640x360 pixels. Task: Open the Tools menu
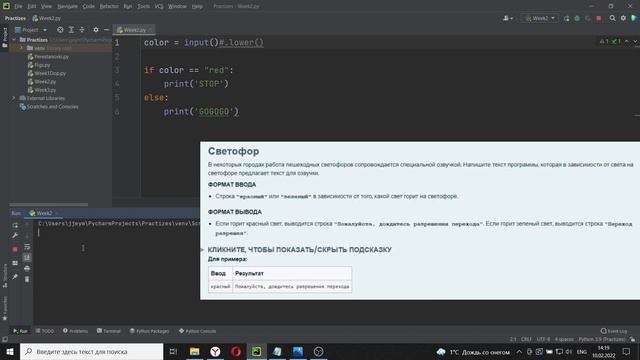click(x=143, y=6)
